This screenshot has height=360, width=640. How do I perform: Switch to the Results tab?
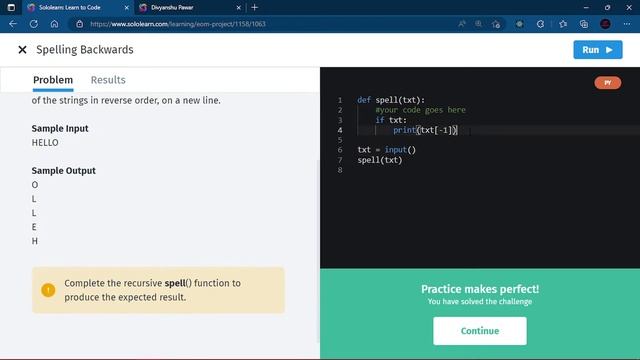tap(108, 80)
